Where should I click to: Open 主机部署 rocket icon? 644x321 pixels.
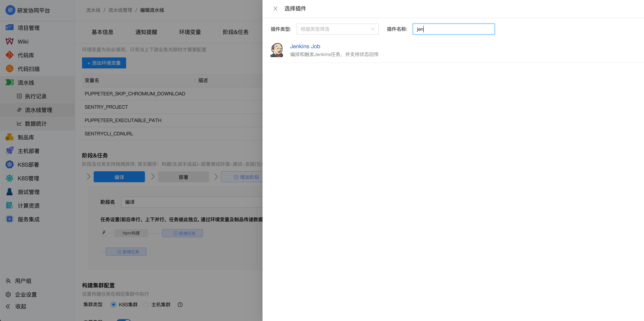point(10,151)
